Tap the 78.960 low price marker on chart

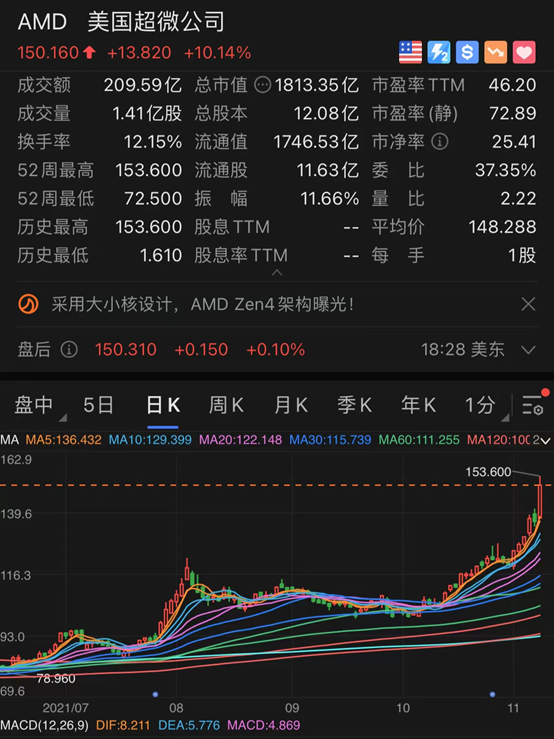click(x=56, y=679)
